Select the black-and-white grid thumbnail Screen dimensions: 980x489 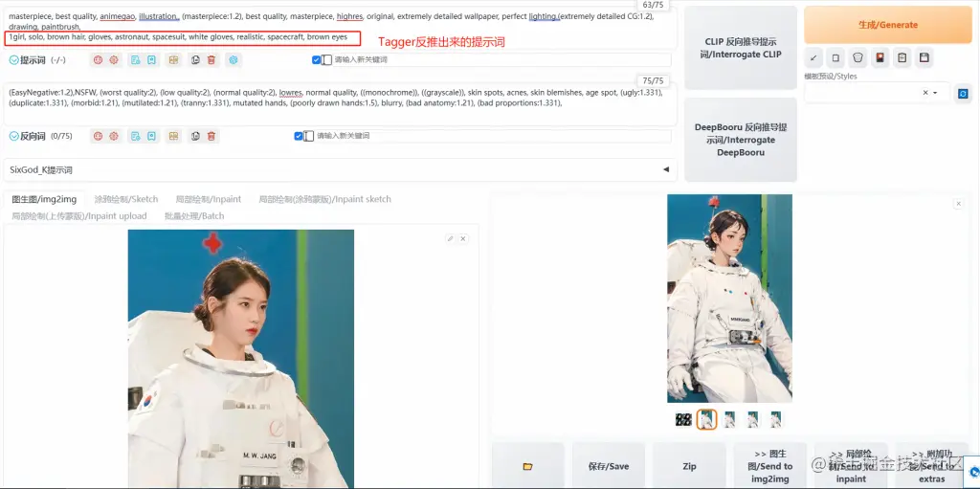point(683,419)
